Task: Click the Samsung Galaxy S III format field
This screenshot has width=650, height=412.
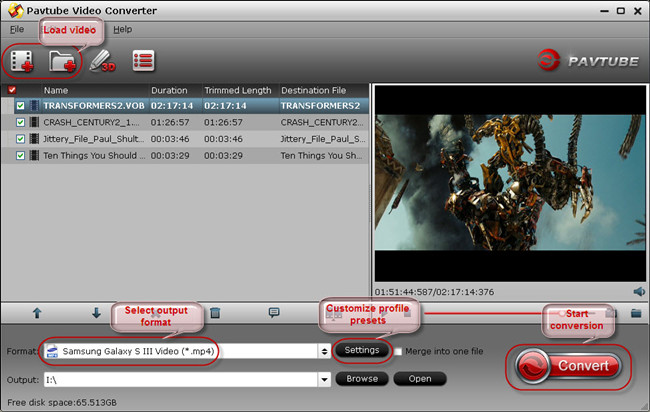Action: coord(181,351)
